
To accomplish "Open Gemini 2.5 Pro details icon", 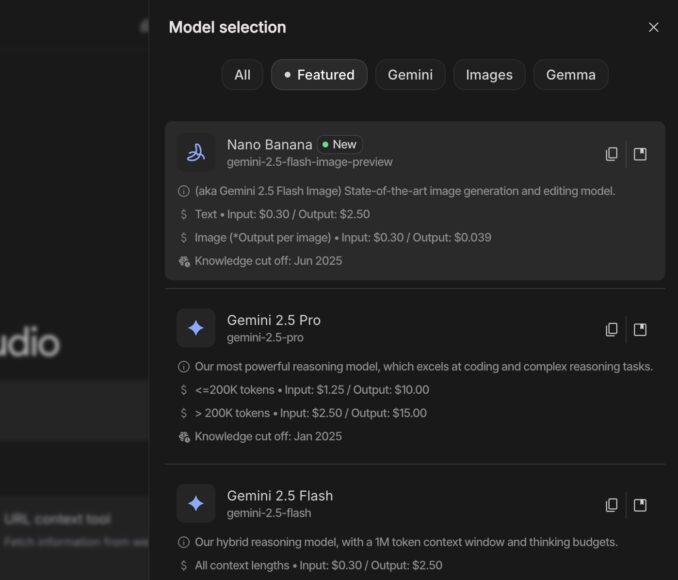I will coord(640,329).
